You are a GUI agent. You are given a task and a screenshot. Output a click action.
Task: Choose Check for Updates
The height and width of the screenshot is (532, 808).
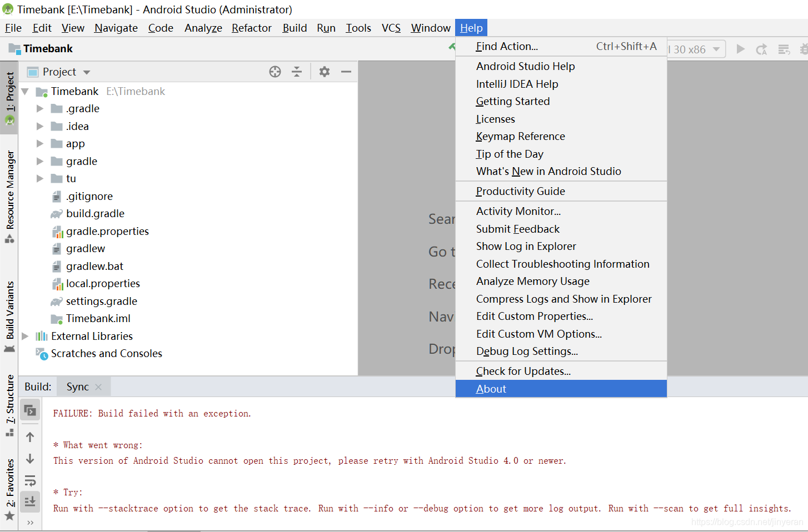pyautogui.click(x=561, y=371)
